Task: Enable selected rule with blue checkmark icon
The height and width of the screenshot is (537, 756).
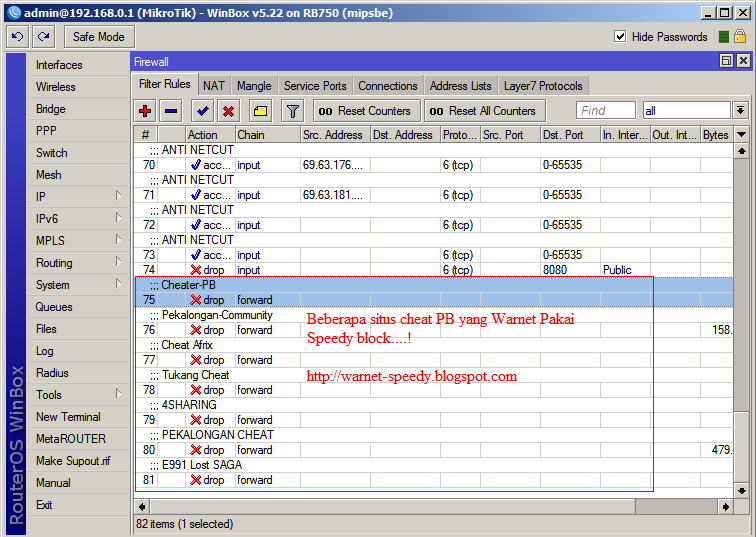Action: tap(202, 111)
